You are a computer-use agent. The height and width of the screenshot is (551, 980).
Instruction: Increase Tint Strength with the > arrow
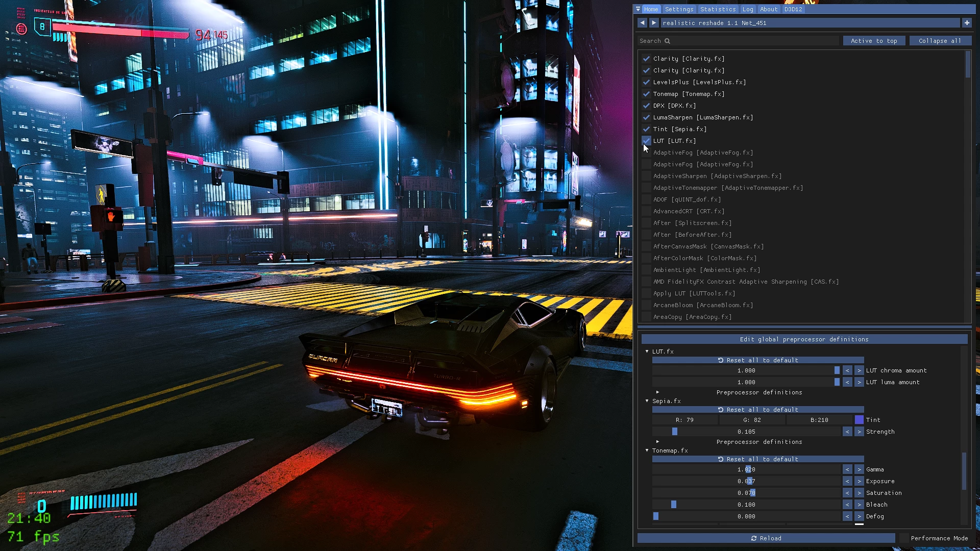coord(859,432)
